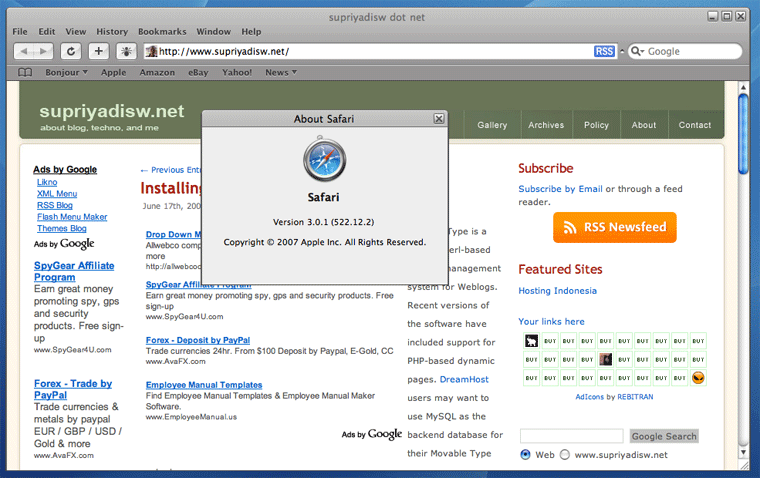Open the Flash Menu Maker ad link
The height and width of the screenshot is (478, 760).
(x=72, y=217)
